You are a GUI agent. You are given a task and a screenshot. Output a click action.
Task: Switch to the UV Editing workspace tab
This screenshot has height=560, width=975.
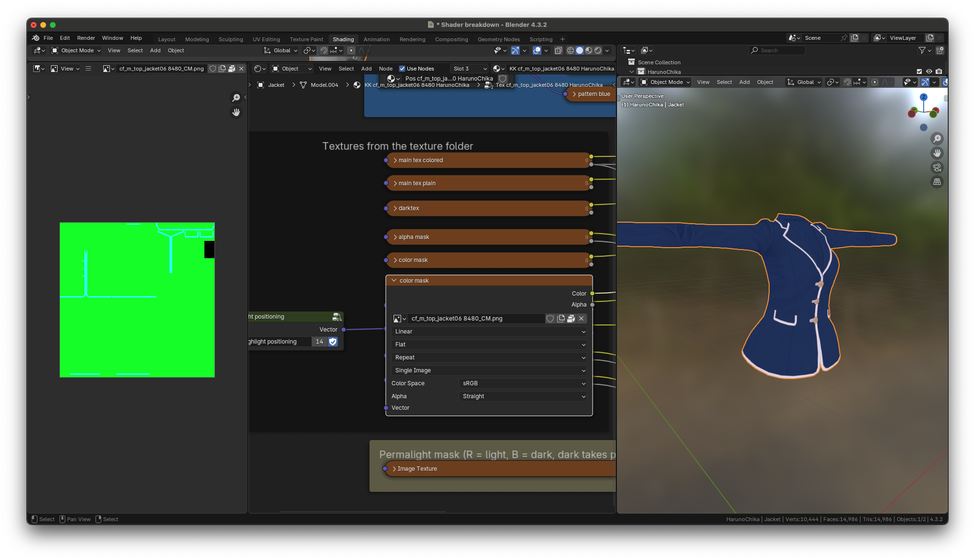coord(266,39)
